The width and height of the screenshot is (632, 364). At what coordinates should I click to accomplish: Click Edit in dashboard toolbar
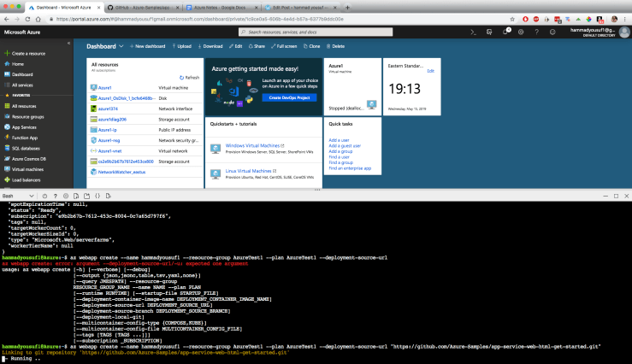coord(236,46)
